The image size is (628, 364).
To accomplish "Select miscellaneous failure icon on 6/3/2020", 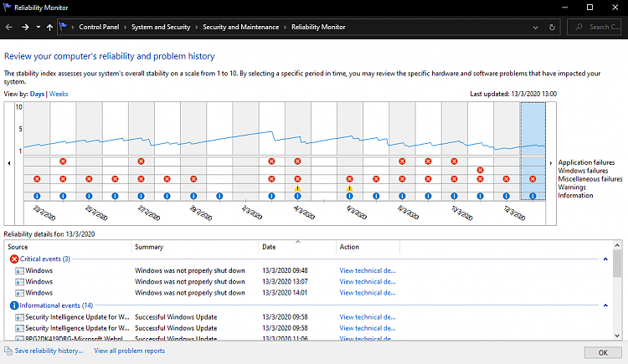I will pyautogui.click(x=350, y=179).
